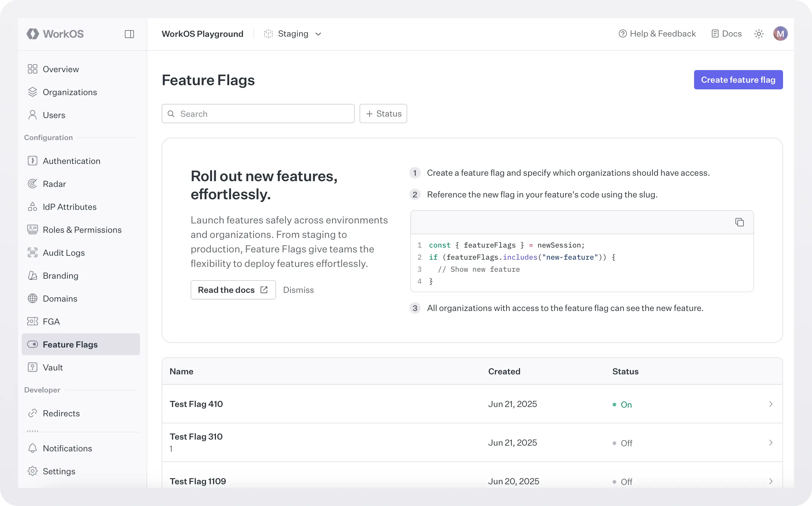Add a Status filter
Image resolution: width=812 pixels, height=506 pixels.
pos(383,114)
